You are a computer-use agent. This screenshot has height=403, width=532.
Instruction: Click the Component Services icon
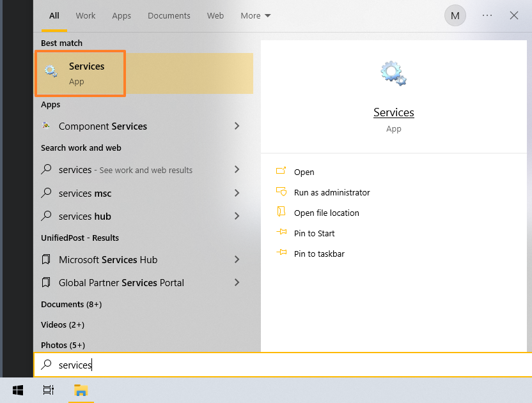(x=46, y=126)
